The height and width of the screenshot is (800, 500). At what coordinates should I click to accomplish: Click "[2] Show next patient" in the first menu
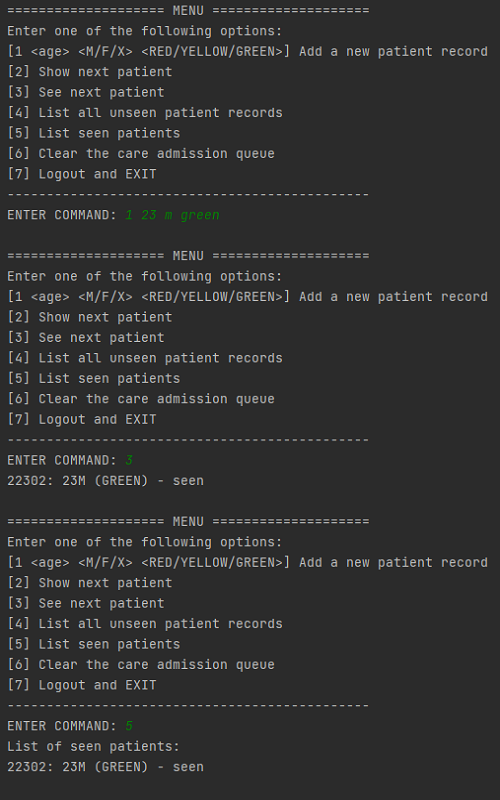click(x=90, y=72)
